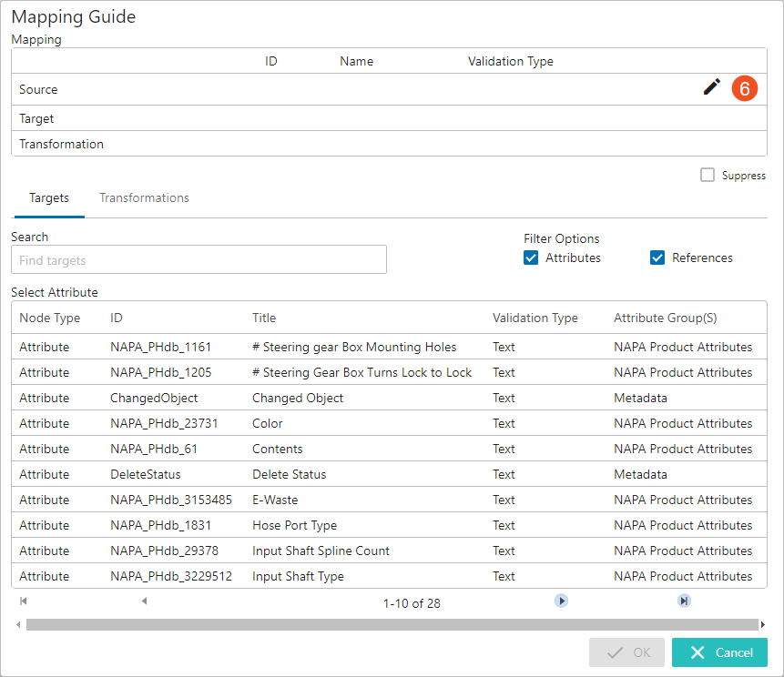The image size is (784, 677).
Task: Uncheck the References filter option
Action: [x=657, y=258]
